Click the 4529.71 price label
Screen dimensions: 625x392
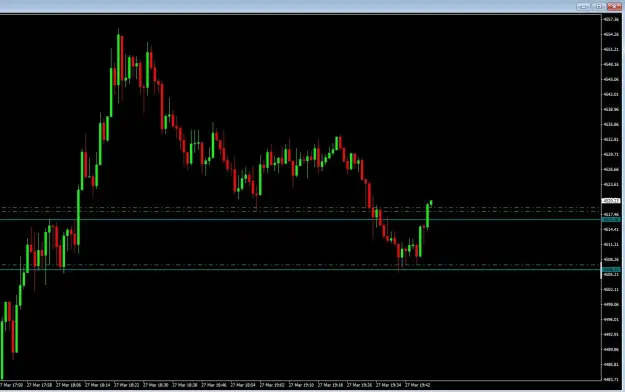pos(611,154)
